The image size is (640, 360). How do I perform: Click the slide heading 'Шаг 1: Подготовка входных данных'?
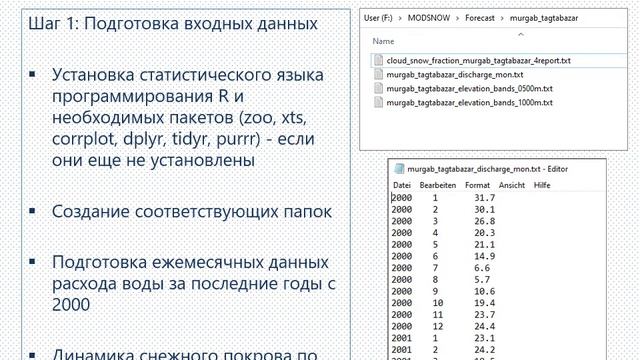click(173, 23)
